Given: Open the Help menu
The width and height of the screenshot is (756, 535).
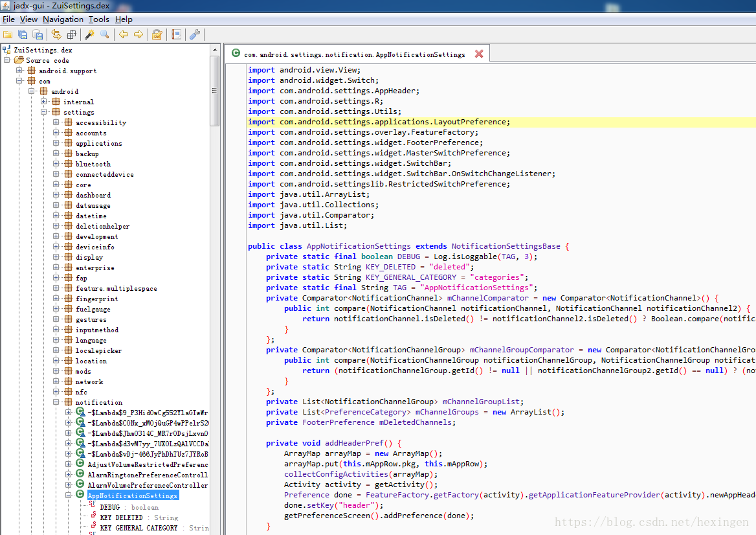Looking at the screenshot, I should (124, 19).
